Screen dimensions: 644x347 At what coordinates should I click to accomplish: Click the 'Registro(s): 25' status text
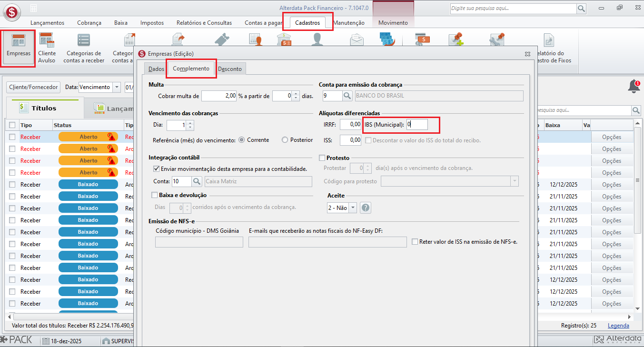tap(579, 326)
